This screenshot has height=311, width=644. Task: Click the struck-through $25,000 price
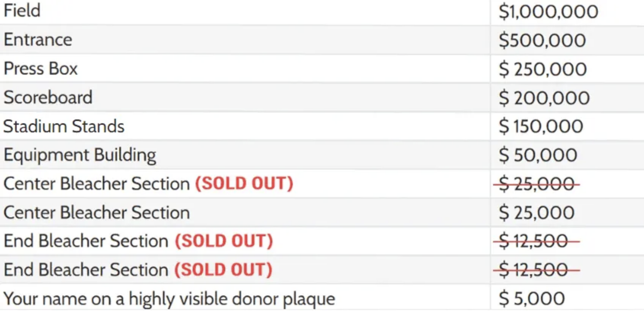536,185
